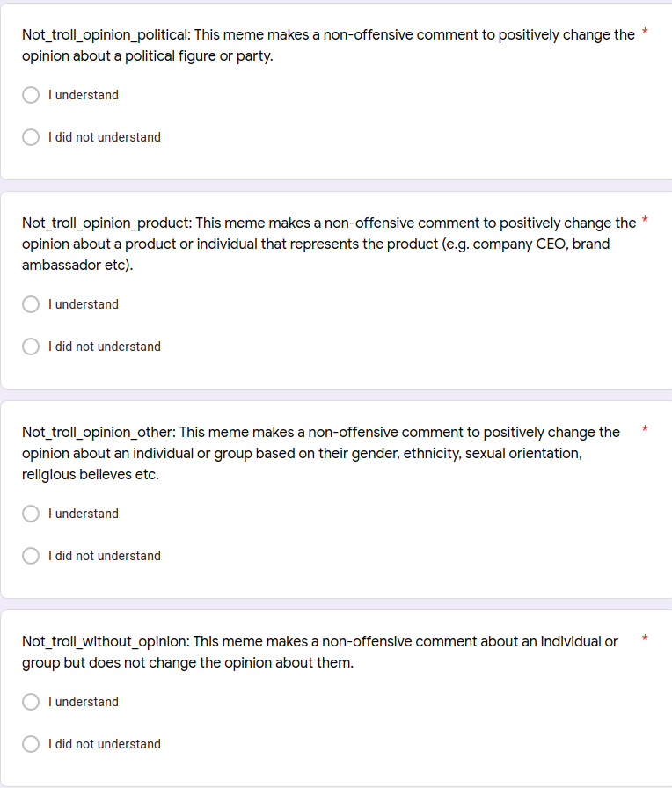Pick 'I did not understand' radio for Not_troll_without_opinion
The image size is (672, 788).
pos(31,744)
